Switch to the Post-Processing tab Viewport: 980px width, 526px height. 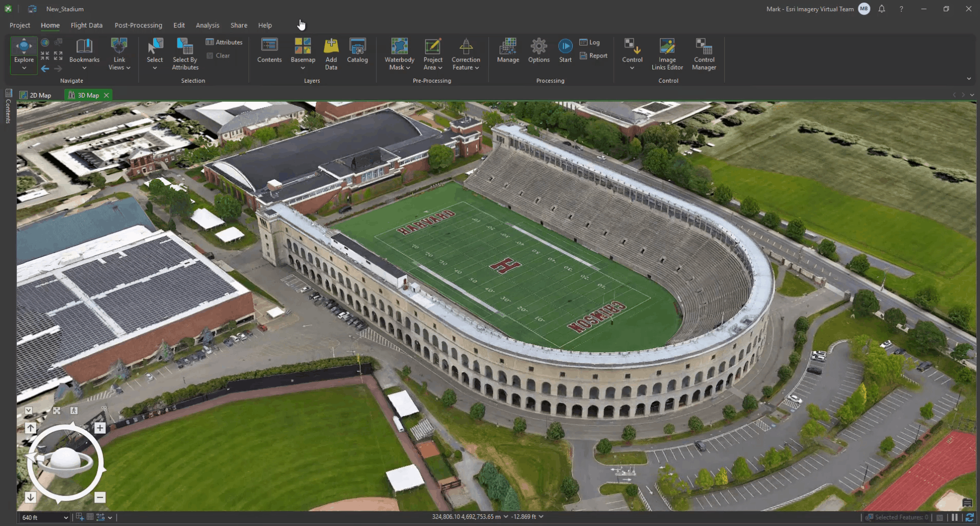(x=138, y=25)
